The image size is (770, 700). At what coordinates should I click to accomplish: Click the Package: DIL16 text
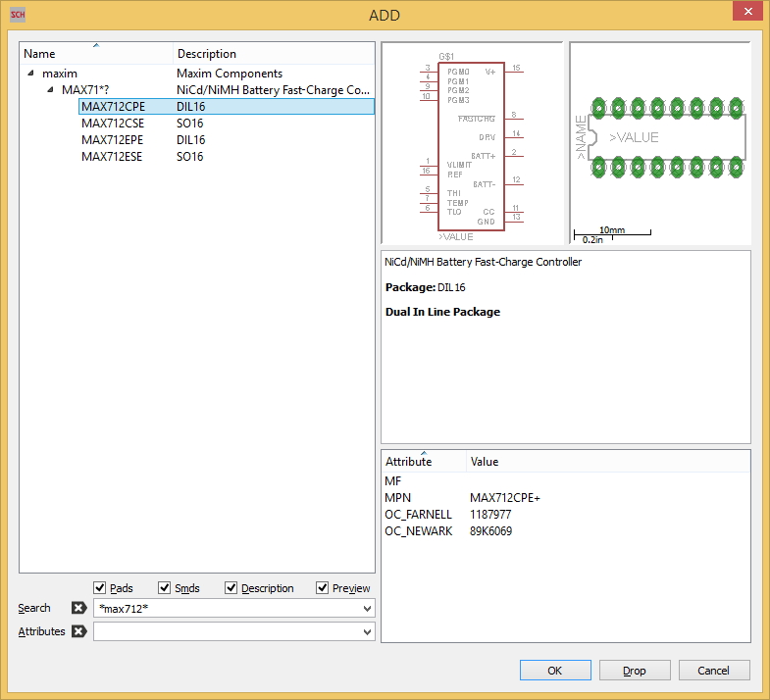click(x=426, y=287)
